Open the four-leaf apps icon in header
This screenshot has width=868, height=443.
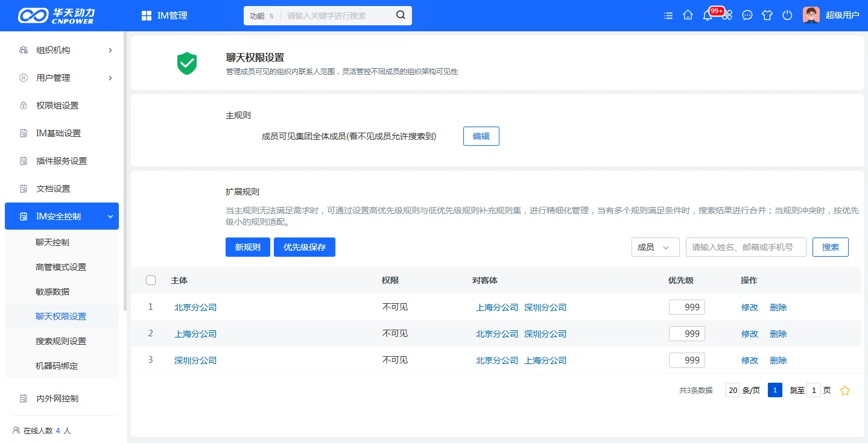click(x=727, y=16)
